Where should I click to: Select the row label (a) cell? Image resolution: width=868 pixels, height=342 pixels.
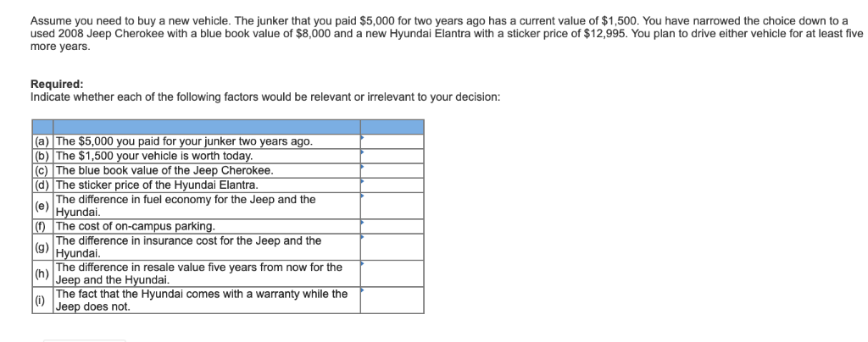click(42, 141)
